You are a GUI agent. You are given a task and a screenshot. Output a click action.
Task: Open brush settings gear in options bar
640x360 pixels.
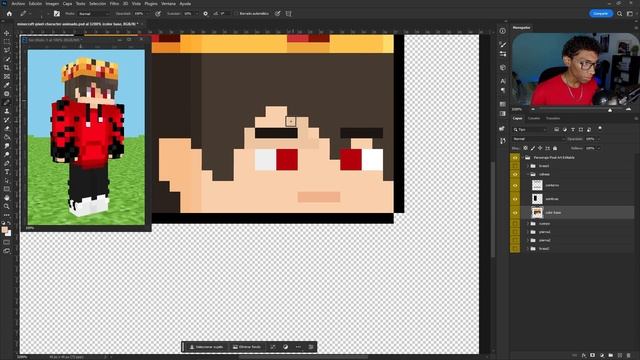point(205,13)
